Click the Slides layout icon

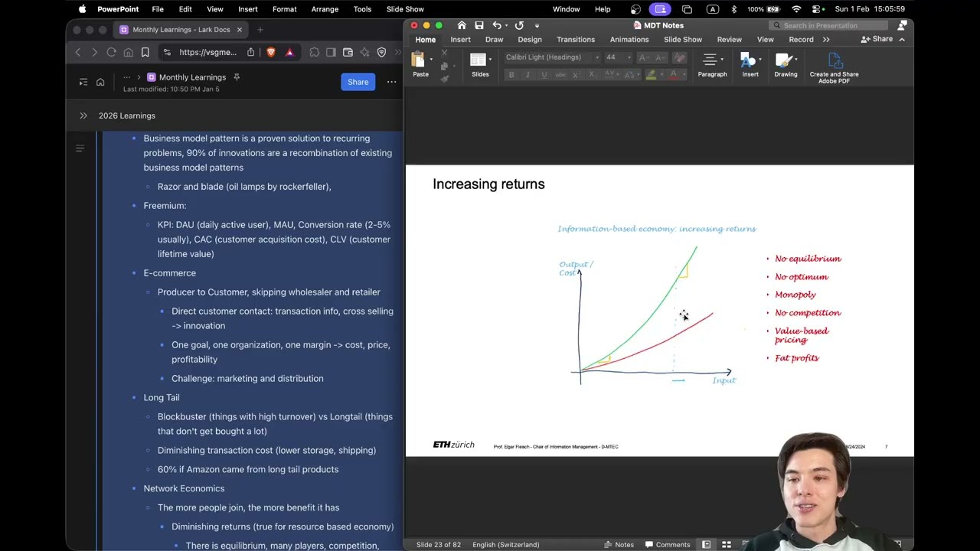(479, 60)
